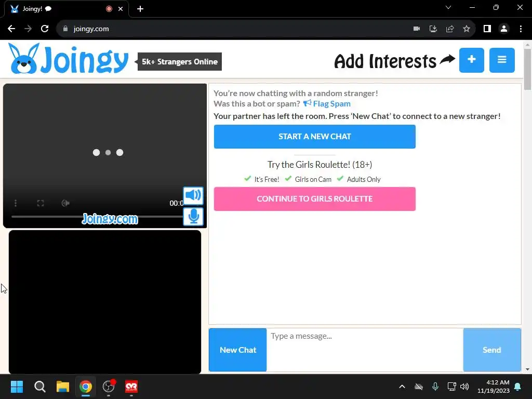Click the local webcam preview panel
The width and height of the screenshot is (532, 399).
click(105, 302)
